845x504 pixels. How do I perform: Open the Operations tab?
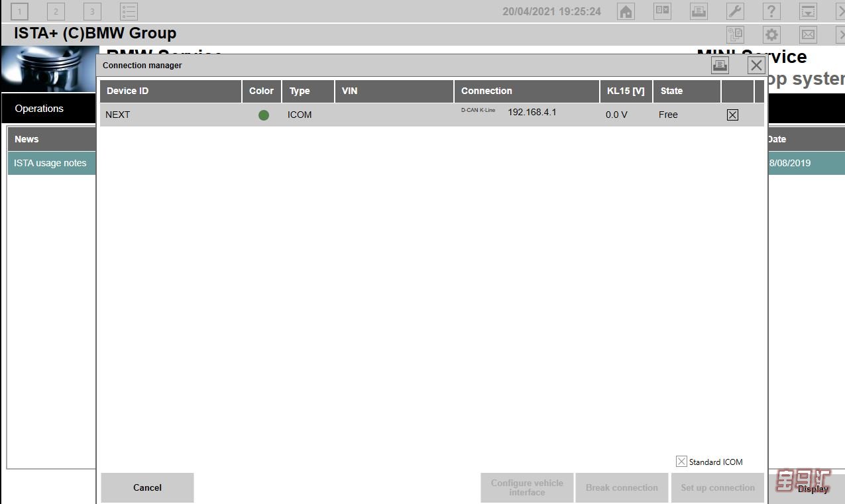pyautogui.click(x=48, y=109)
